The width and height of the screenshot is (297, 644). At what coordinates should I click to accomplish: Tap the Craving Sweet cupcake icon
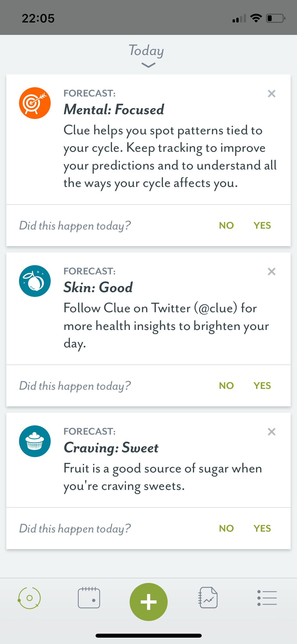click(x=35, y=441)
